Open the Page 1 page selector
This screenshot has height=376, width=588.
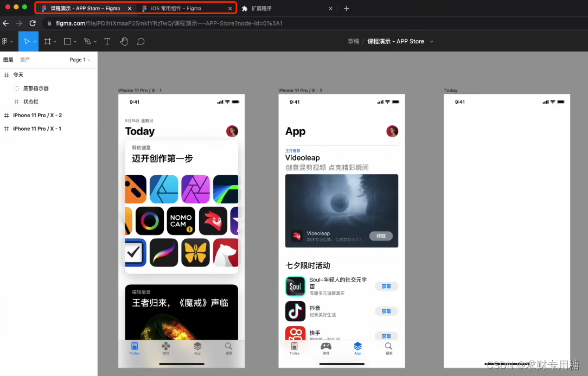click(x=80, y=60)
